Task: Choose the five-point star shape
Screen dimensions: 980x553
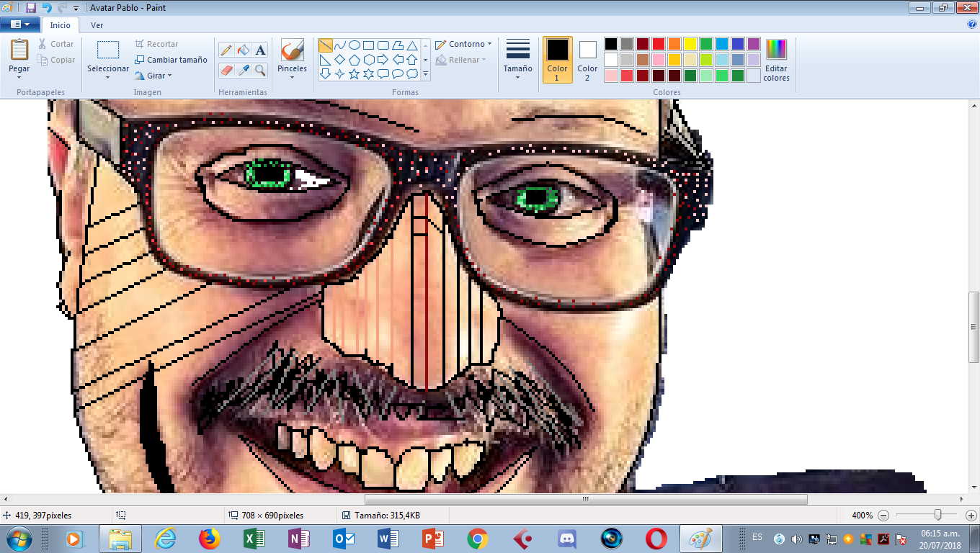Action: [354, 73]
